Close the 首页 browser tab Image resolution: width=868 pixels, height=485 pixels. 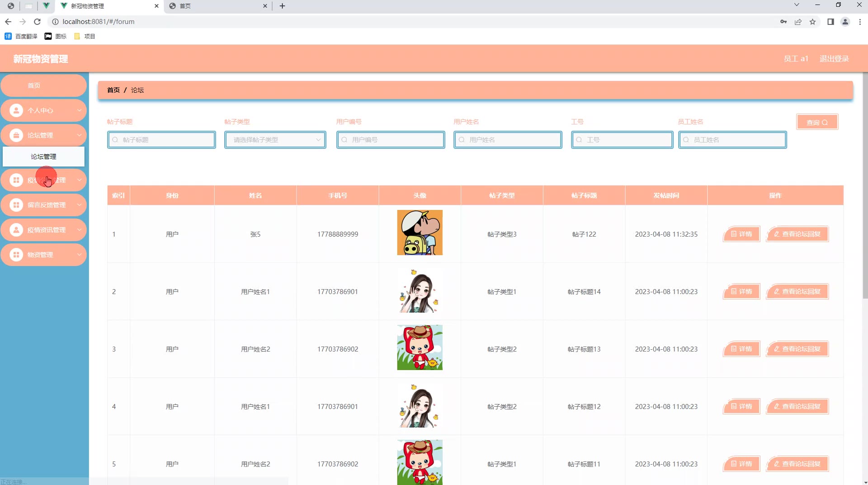[265, 6]
